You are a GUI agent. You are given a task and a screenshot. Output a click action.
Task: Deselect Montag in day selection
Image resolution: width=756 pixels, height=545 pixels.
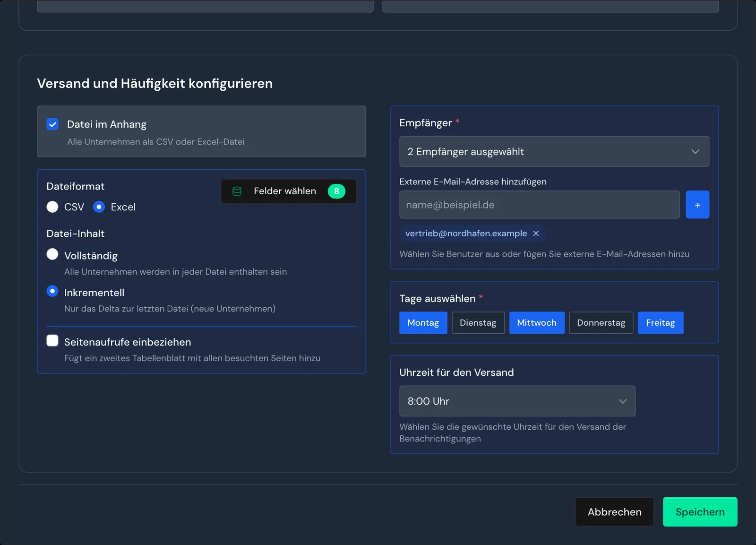[x=423, y=323]
